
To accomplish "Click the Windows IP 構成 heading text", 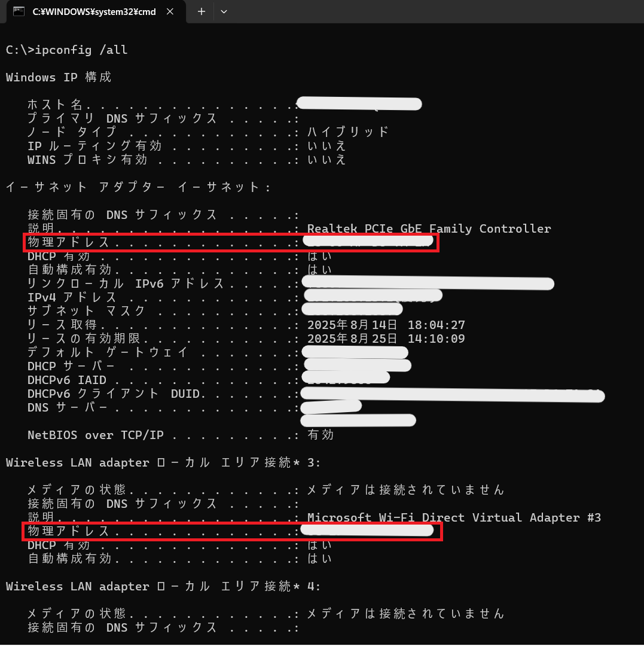I will click(x=59, y=77).
